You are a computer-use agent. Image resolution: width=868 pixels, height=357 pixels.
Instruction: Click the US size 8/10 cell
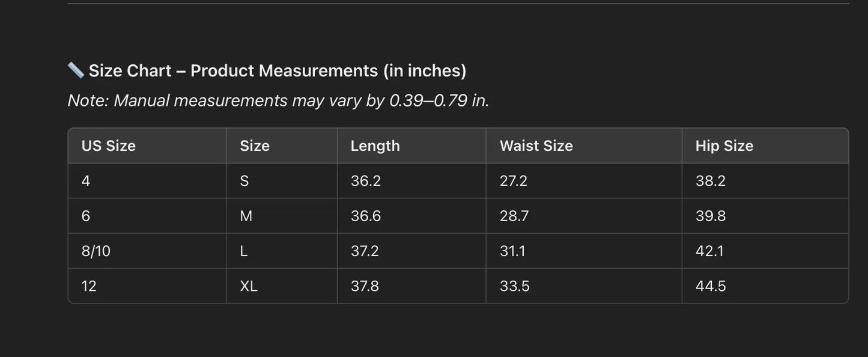[96, 251]
